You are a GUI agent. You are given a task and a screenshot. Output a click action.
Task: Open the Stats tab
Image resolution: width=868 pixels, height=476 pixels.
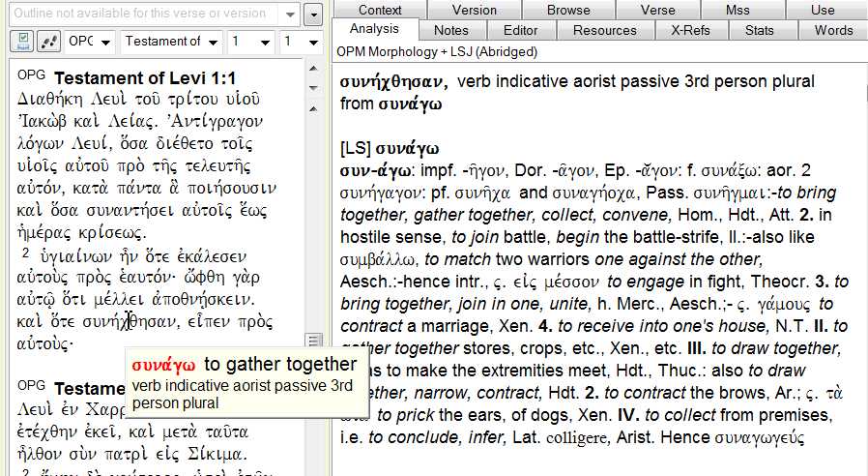(759, 30)
